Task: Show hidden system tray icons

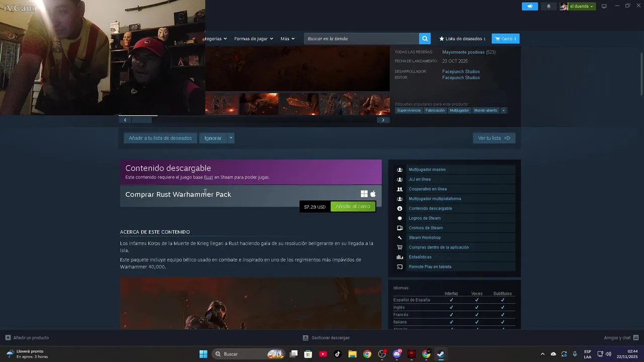Action: point(542,354)
